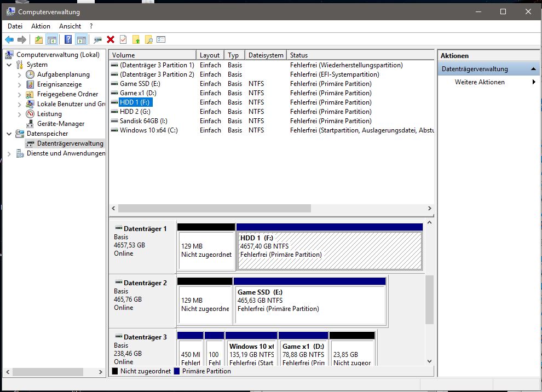Image resolution: width=542 pixels, height=392 pixels.
Task: Sort by Dateisystem column header
Action: click(266, 55)
